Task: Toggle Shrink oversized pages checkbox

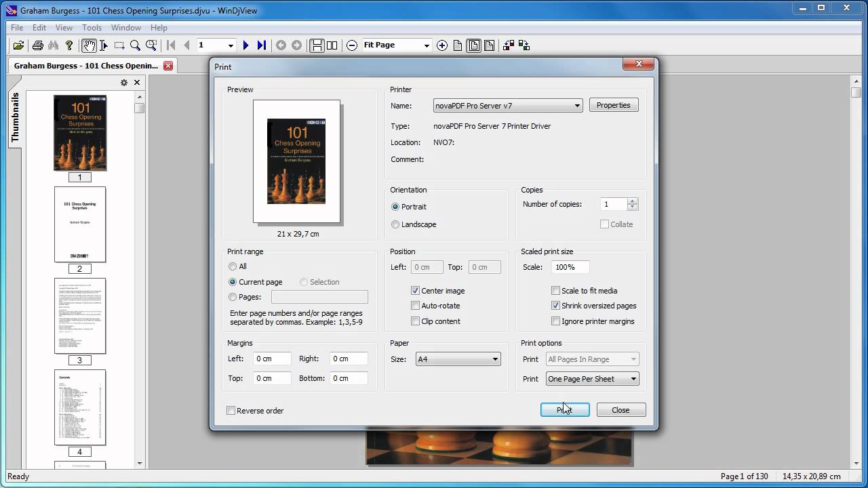Action: tap(556, 306)
